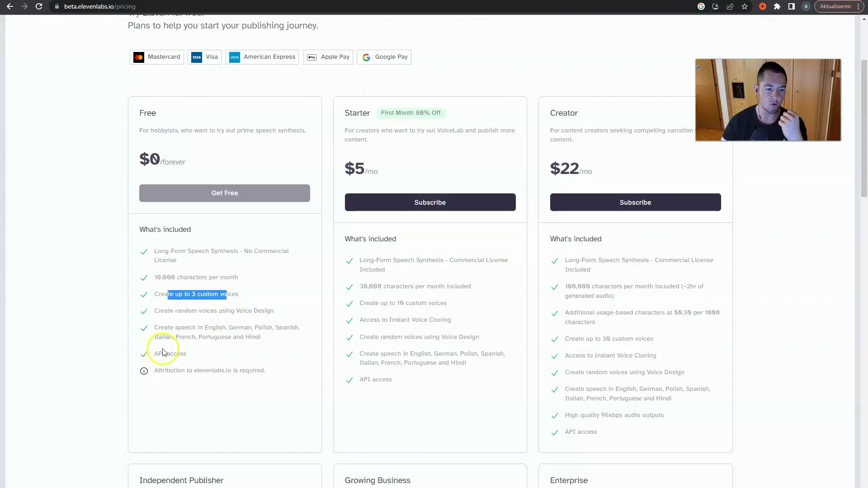Click the First Month 80% Off badge
Image resolution: width=868 pixels, height=488 pixels.
[x=411, y=113]
